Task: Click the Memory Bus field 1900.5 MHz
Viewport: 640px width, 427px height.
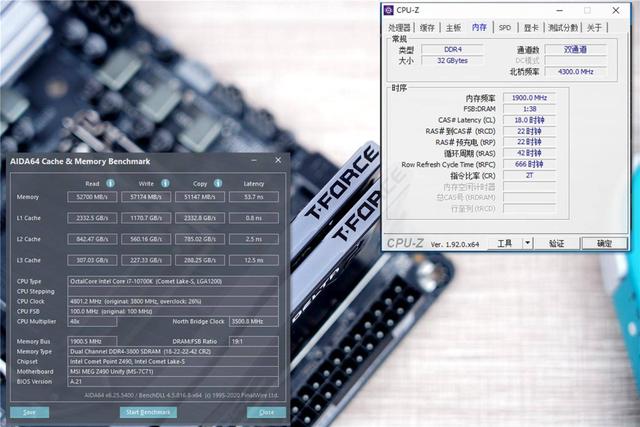Action: coord(92,341)
